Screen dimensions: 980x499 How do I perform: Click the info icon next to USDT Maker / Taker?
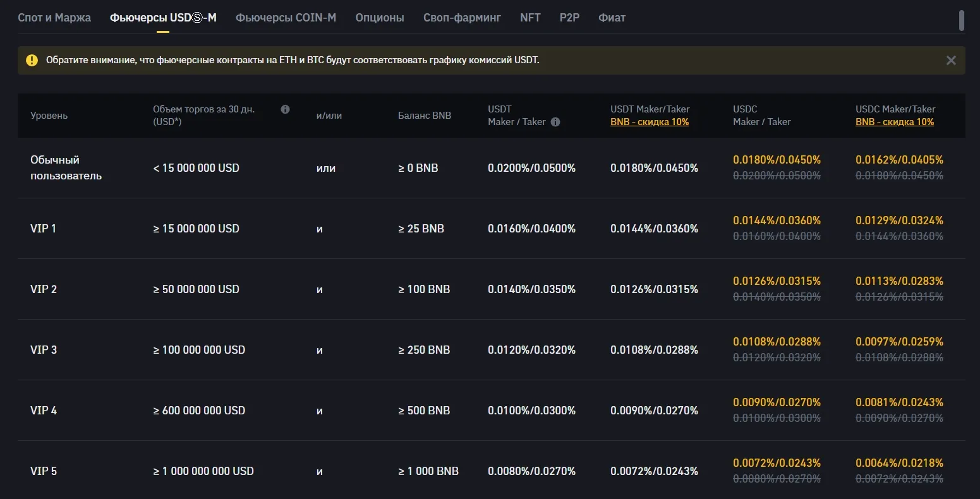(555, 122)
